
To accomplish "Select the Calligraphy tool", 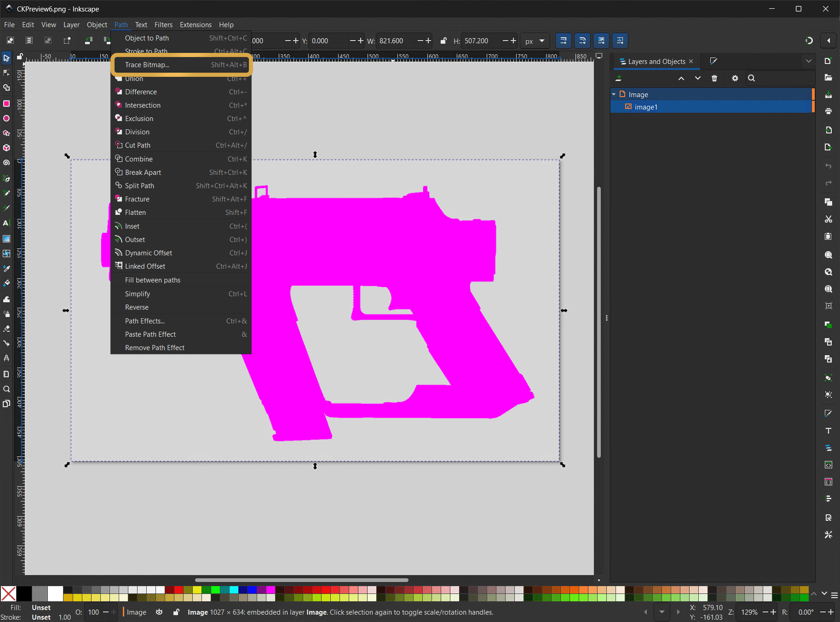I will (x=6, y=208).
